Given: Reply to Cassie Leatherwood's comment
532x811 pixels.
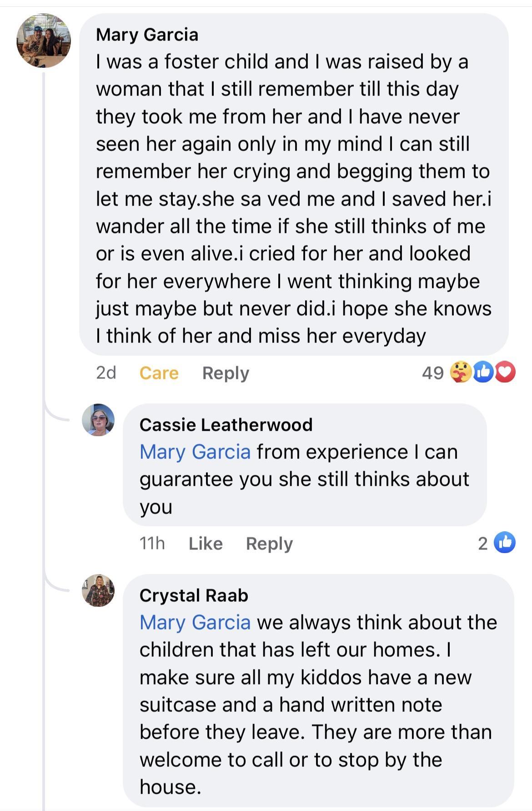Looking at the screenshot, I should tap(269, 543).
